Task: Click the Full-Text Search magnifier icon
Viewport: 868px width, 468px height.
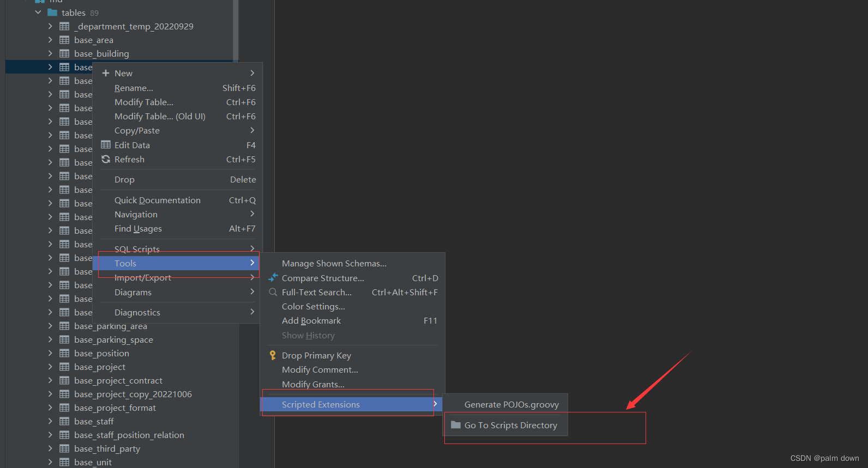Action: coord(273,292)
